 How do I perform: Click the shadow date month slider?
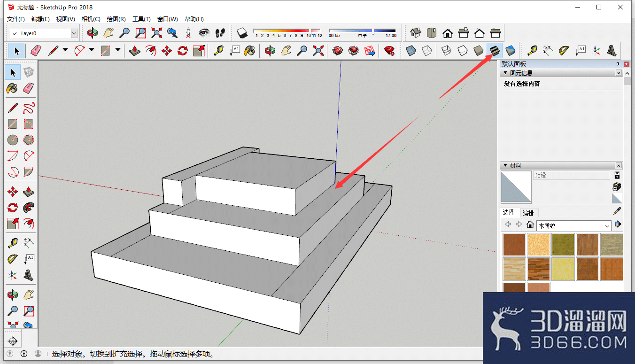click(x=287, y=32)
